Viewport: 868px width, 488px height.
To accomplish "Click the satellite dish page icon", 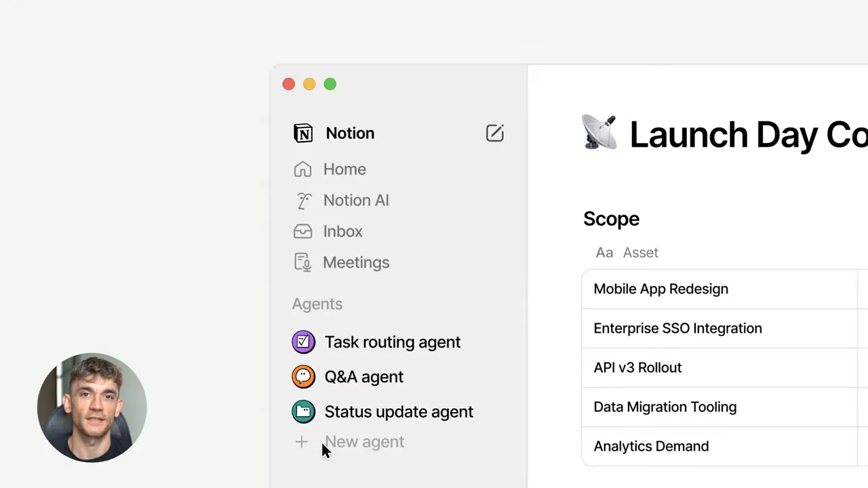I will [x=599, y=133].
